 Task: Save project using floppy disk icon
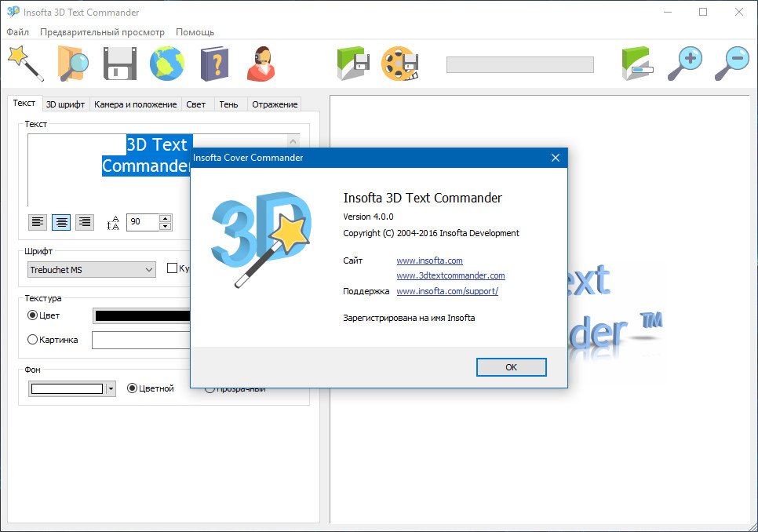coord(119,64)
